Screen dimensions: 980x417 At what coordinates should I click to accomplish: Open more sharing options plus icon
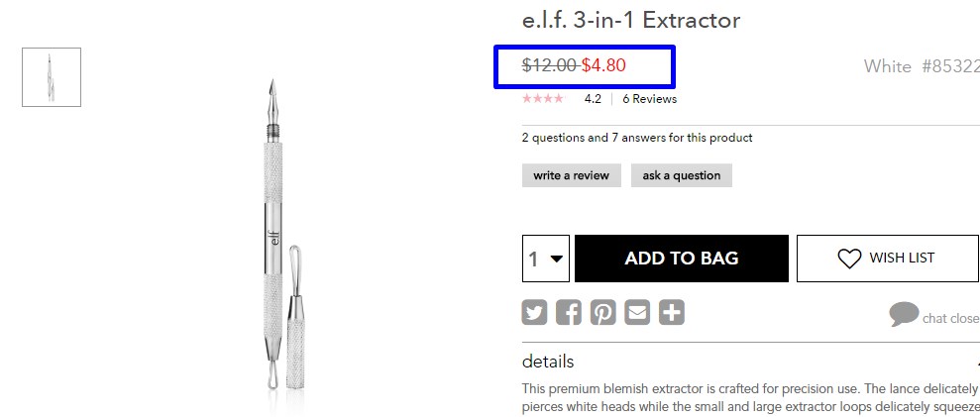coord(672,312)
